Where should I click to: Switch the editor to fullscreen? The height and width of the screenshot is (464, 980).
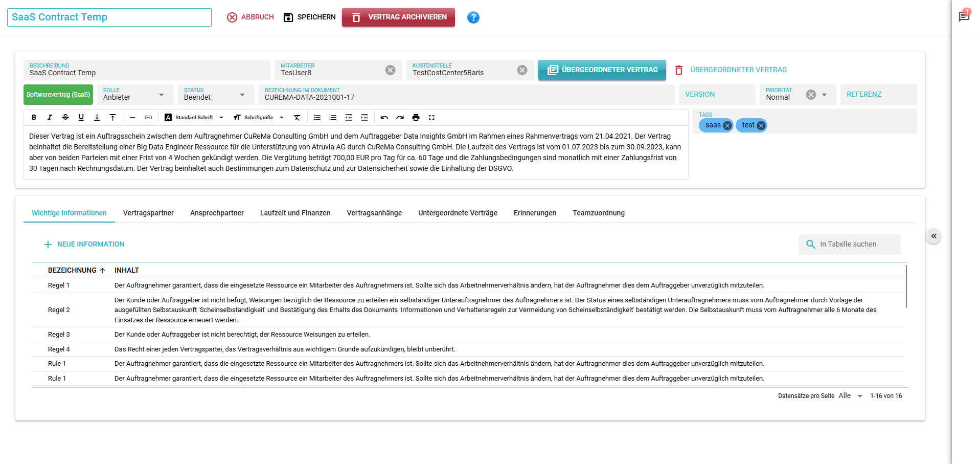431,118
